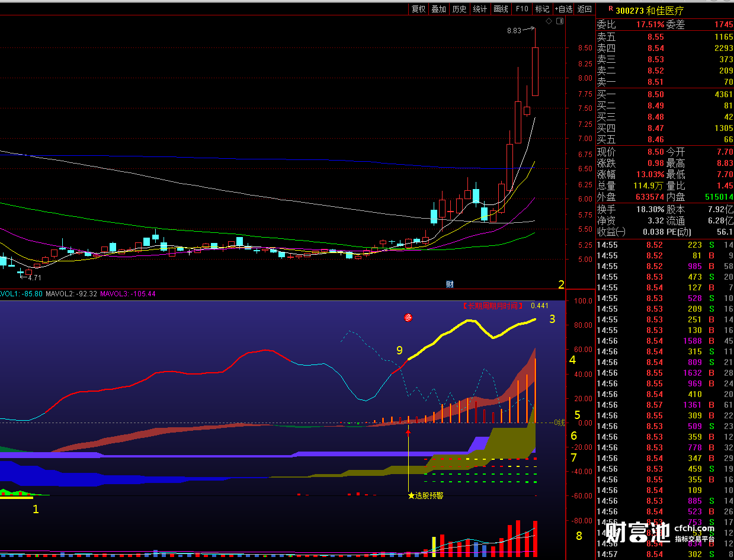Click the PE(动) 56.1 value
Screen dimensions: 734x560
725,232
